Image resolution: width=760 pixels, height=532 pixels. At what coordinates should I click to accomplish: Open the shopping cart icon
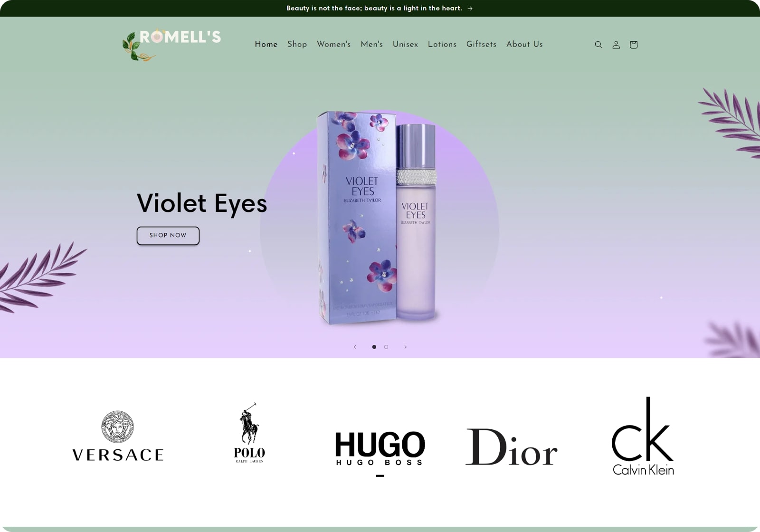coord(634,45)
